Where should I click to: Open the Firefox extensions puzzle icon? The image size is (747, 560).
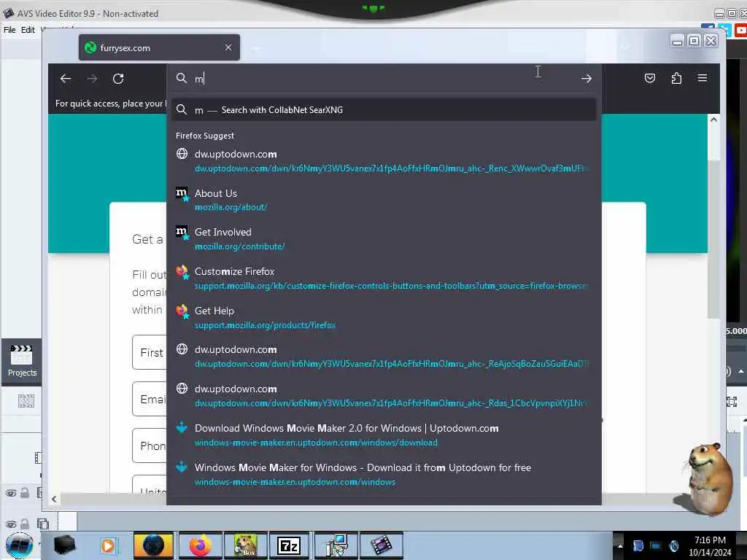tap(676, 78)
